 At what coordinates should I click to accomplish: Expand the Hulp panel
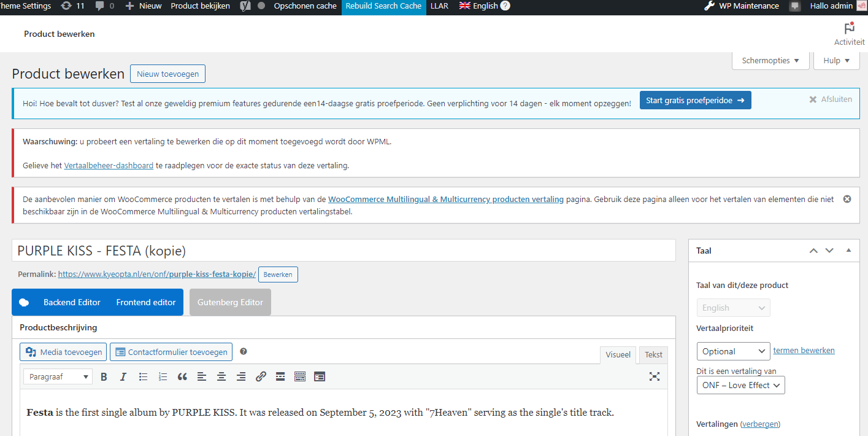tap(836, 61)
